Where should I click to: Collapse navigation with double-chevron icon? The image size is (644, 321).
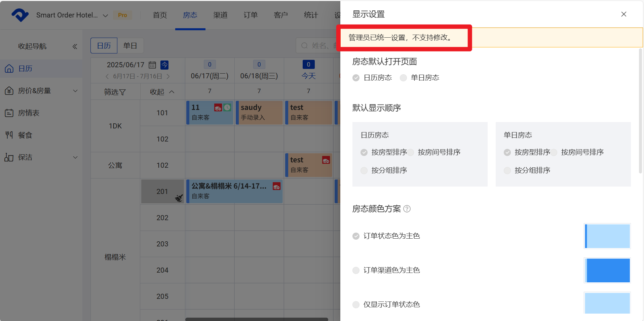[x=75, y=46]
